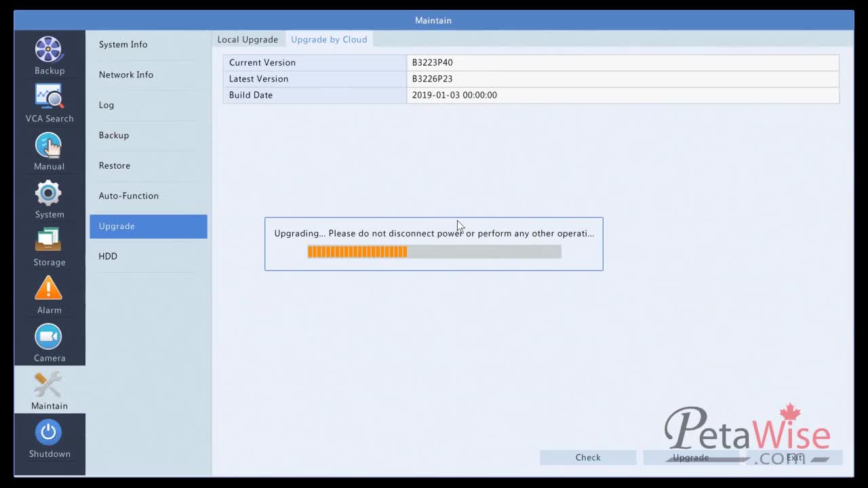Viewport: 868px width, 488px height.
Task: Select Restore in the side menu
Action: (x=115, y=165)
